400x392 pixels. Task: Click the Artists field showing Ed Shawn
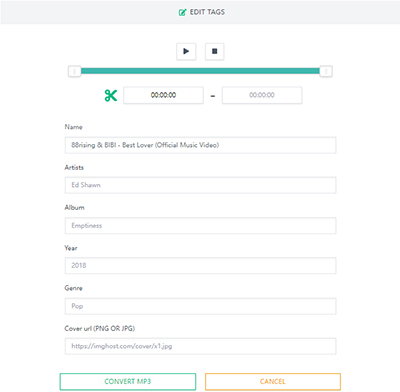[200, 185]
